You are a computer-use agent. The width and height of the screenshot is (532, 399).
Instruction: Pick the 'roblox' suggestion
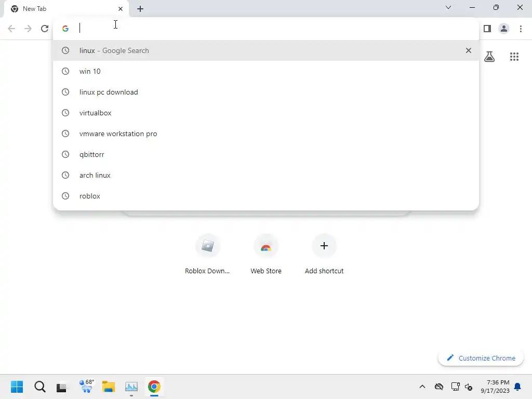(266, 196)
